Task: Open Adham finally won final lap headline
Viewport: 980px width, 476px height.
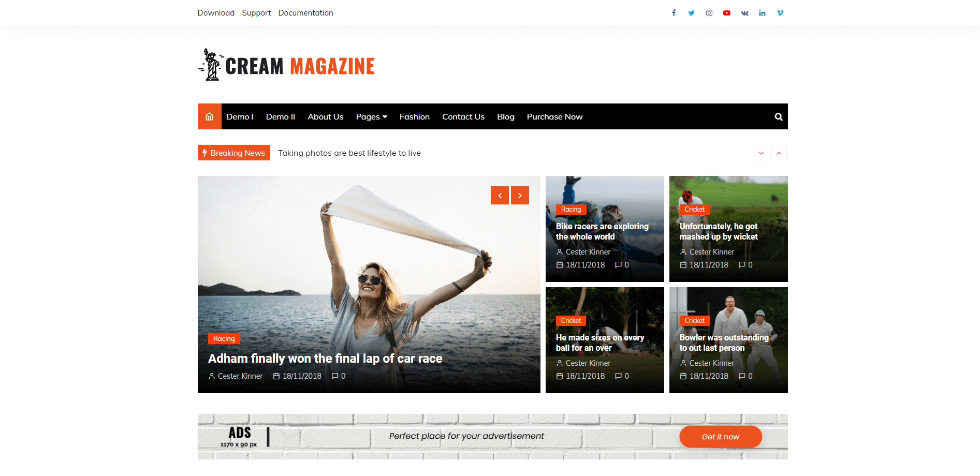Action: [325, 359]
